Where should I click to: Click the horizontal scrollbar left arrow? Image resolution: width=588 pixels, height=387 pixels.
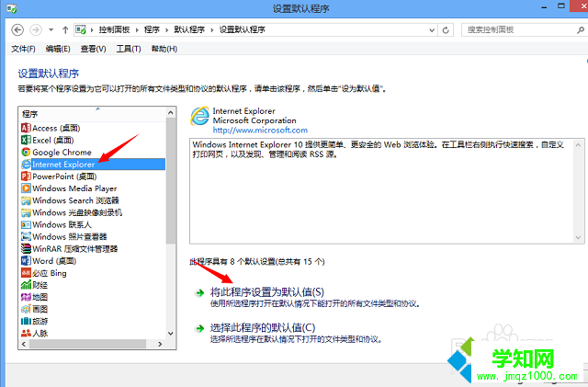pos(24,344)
